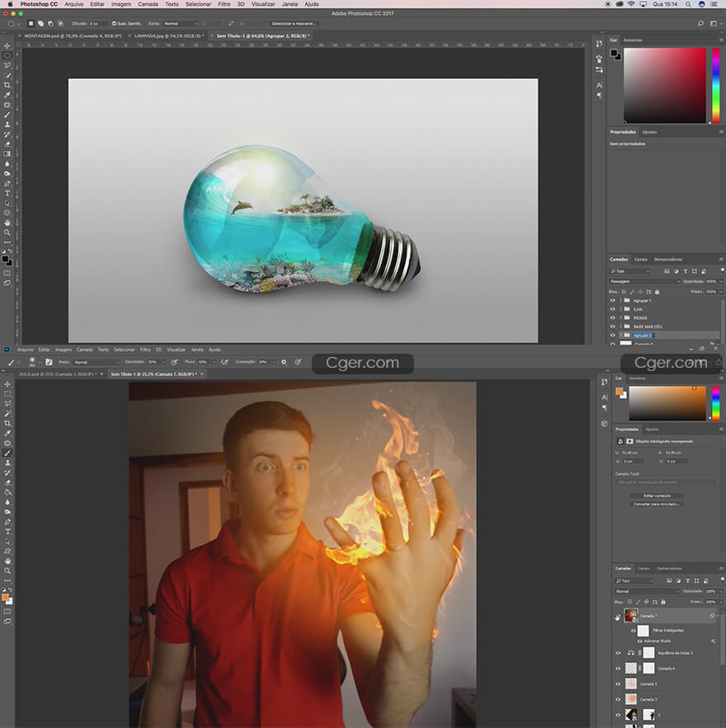Select the Rectangular Marquee tool in lower window
This screenshot has width=726, height=728.
[x=7, y=394]
